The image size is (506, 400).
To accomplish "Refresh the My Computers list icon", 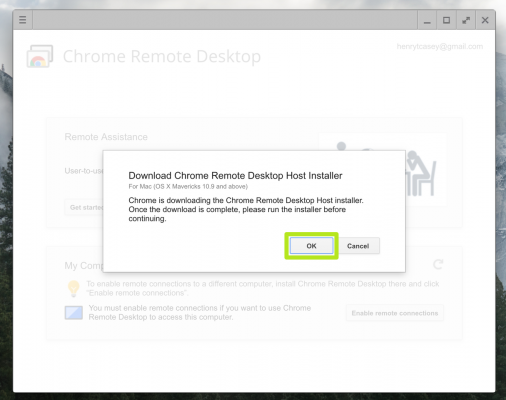I will [438, 264].
